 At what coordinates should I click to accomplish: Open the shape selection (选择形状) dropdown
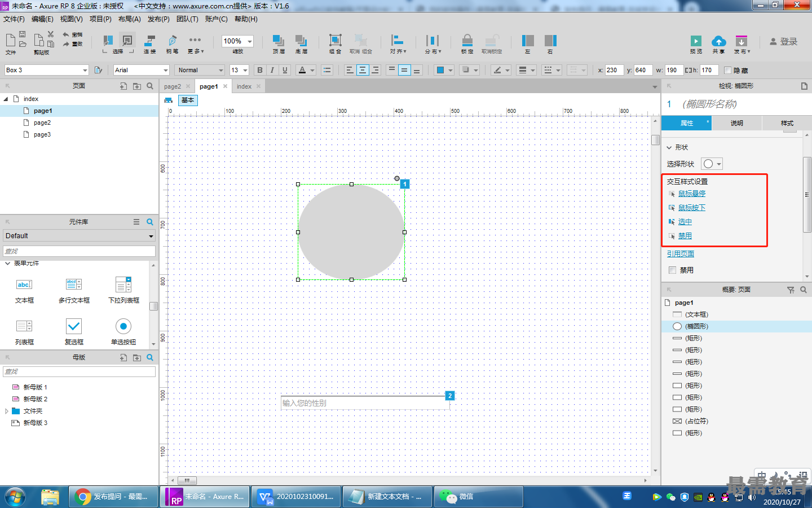point(712,164)
